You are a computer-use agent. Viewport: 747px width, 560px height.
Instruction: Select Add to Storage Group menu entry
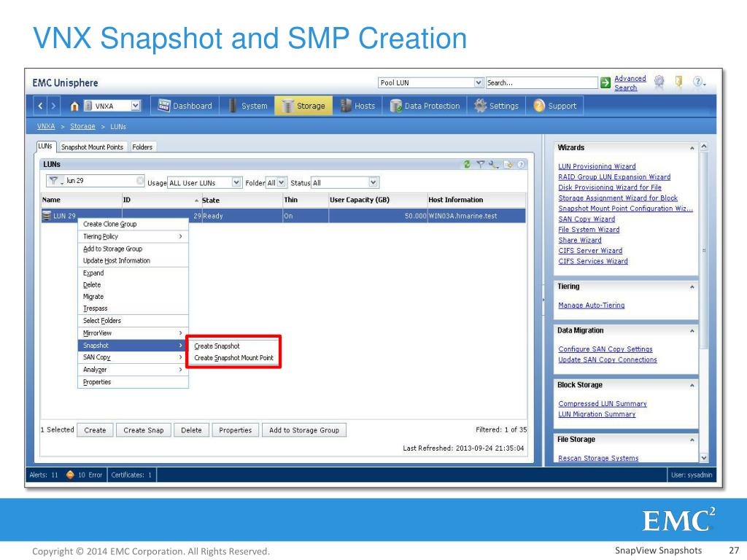[133, 249]
